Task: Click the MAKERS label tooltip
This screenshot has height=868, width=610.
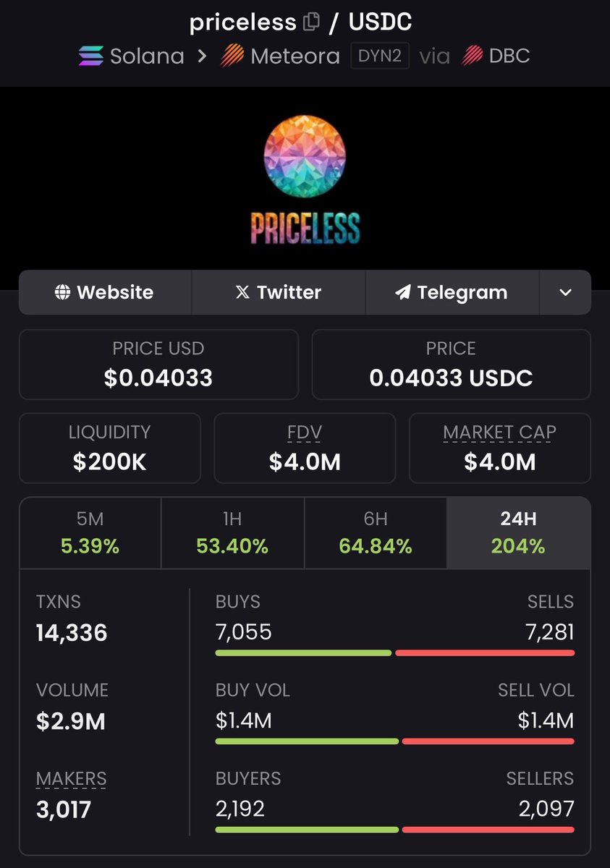Action: pyautogui.click(x=71, y=778)
